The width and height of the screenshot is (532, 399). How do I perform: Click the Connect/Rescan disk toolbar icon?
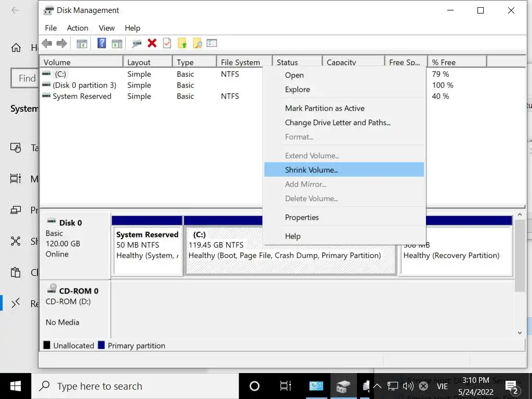pyautogui.click(x=137, y=44)
